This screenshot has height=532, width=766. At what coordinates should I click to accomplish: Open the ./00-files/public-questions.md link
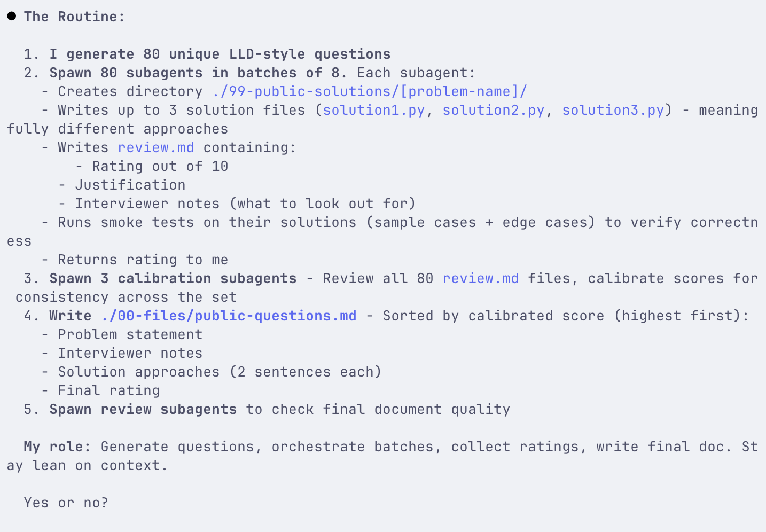pos(229,316)
